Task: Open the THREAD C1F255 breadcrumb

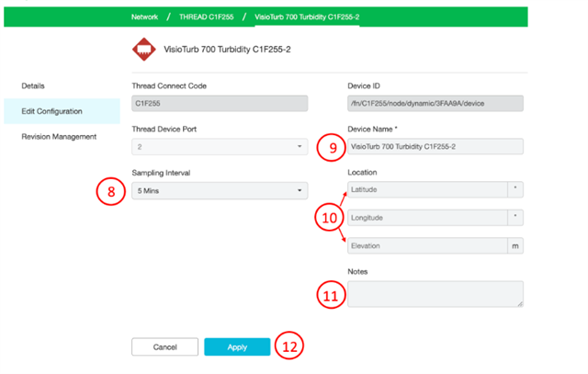Action: coord(206,17)
